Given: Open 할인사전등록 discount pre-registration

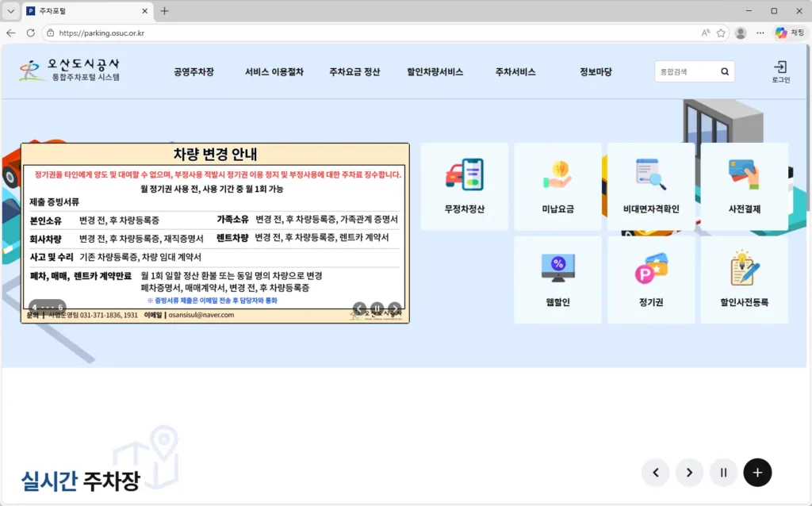Looking at the screenshot, I should 743,279.
